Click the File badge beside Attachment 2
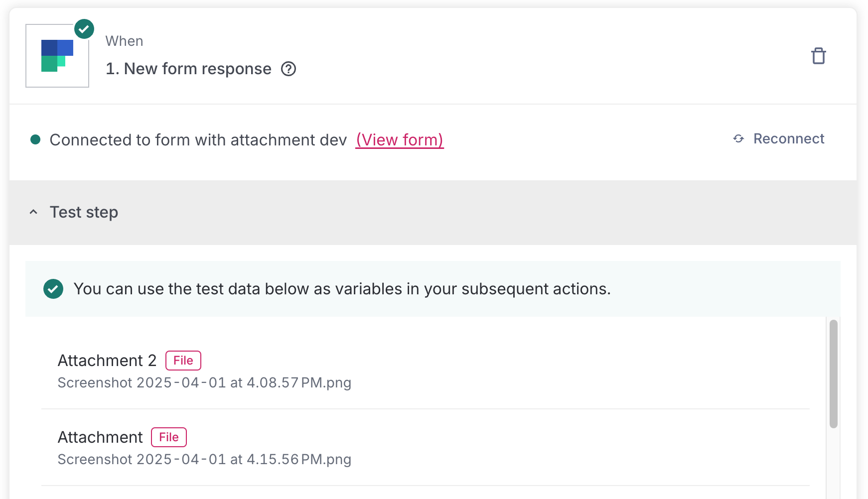 (183, 361)
